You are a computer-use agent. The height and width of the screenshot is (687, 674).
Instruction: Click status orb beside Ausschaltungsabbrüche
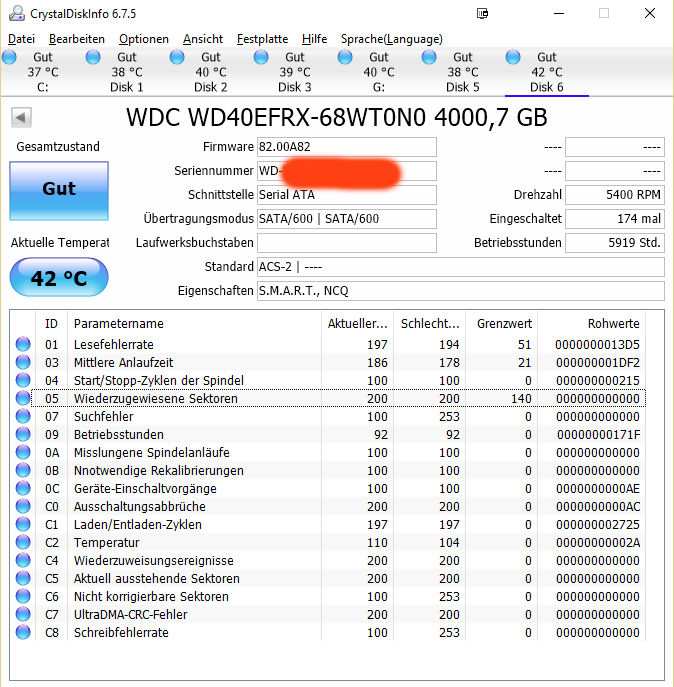[23, 506]
